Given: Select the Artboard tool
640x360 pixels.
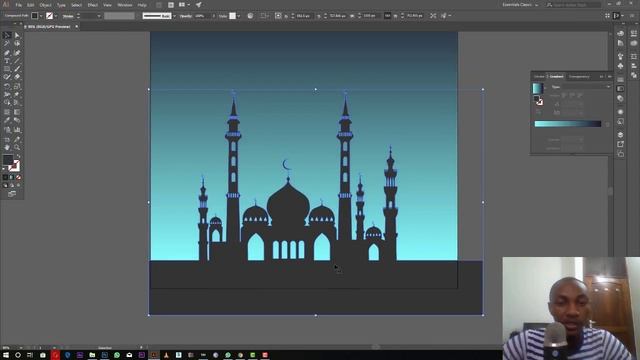Looking at the screenshot, I should 7,139.
